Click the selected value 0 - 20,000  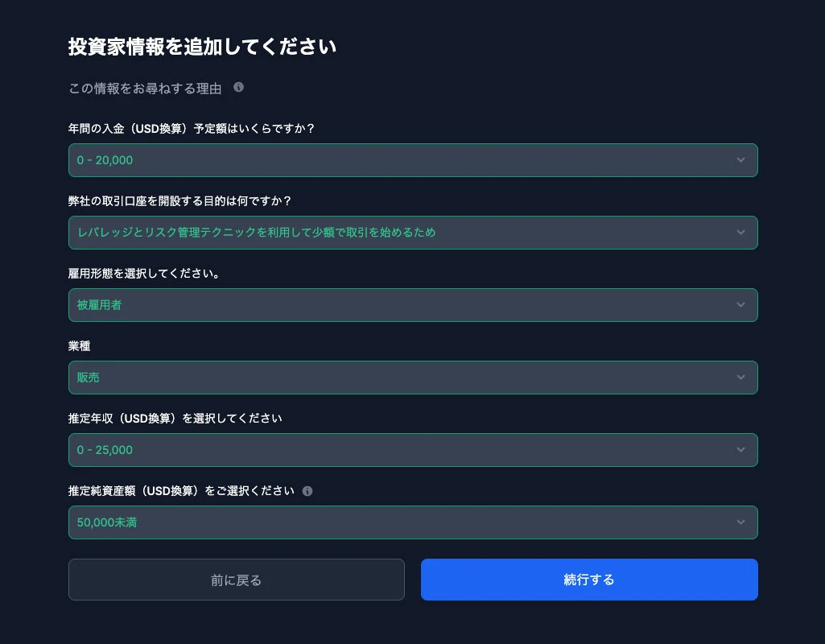click(105, 159)
